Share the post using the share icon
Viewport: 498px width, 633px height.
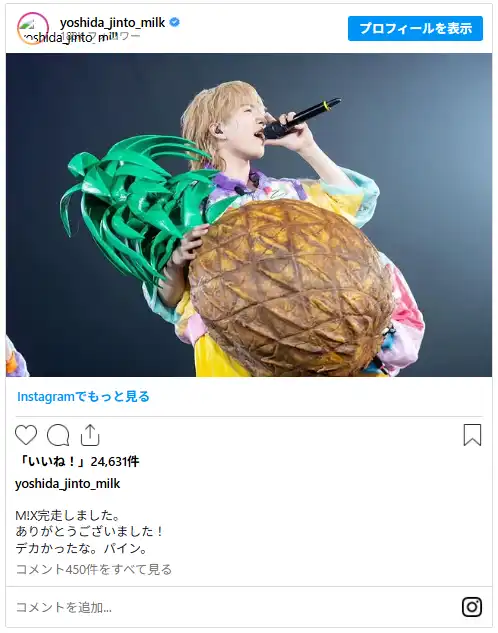(x=90, y=435)
